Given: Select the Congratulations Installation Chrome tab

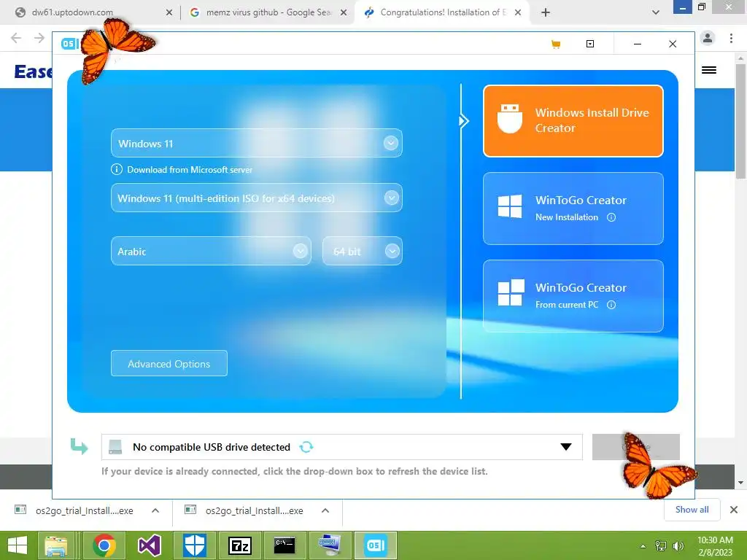Looking at the screenshot, I should [x=442, y=12].
